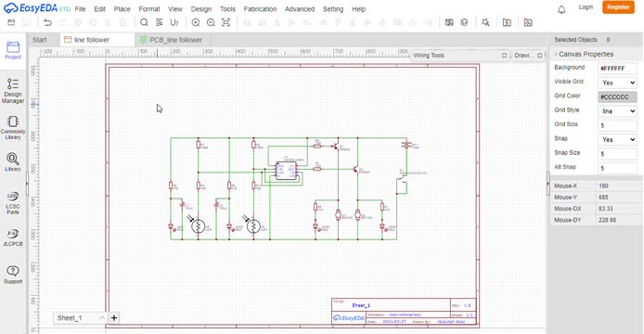
Task: Click the Mouse-X value 160
Action: [x=603, y=186]
